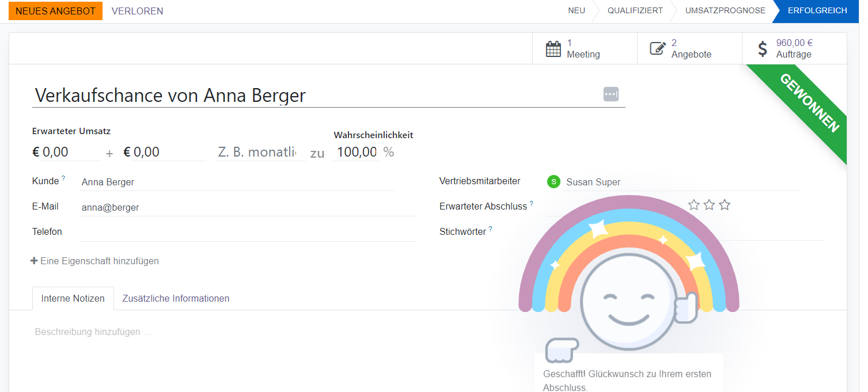Click the Angebote pencil edit icon
Viewport: 868px width, 392px height.
(x=658, y=49)
